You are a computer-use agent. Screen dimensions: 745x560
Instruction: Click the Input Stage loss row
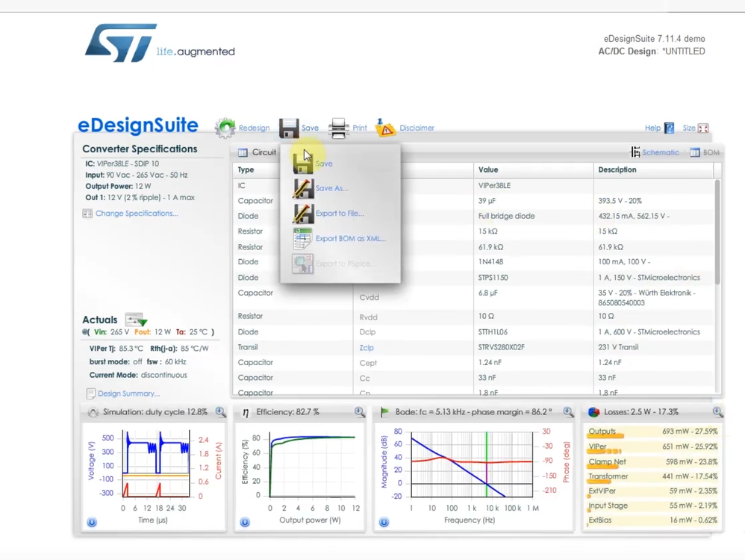tap(653, 505)
